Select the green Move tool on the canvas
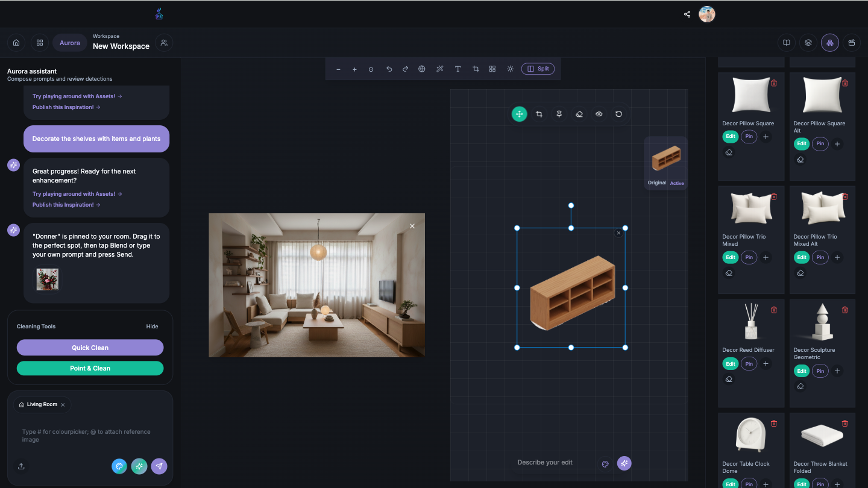The width and height of the screenshot is (868, 488). click(x=519, y=114)
